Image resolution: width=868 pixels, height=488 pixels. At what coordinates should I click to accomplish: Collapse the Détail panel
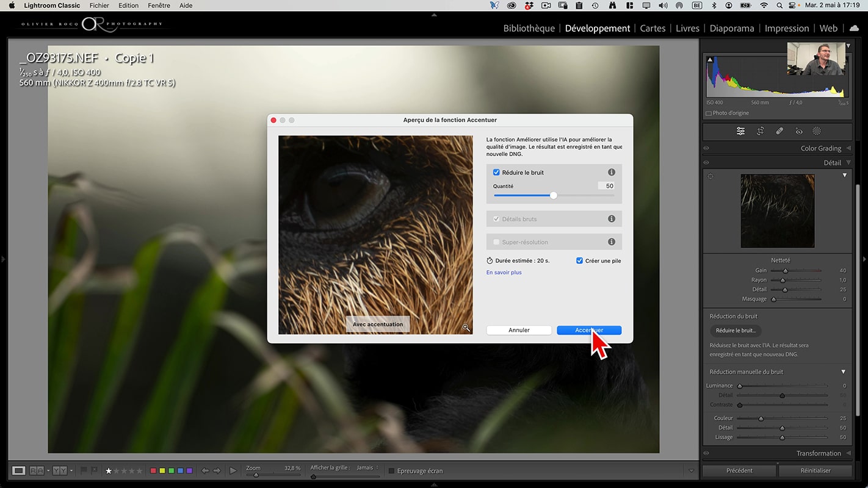coord(848,163)
